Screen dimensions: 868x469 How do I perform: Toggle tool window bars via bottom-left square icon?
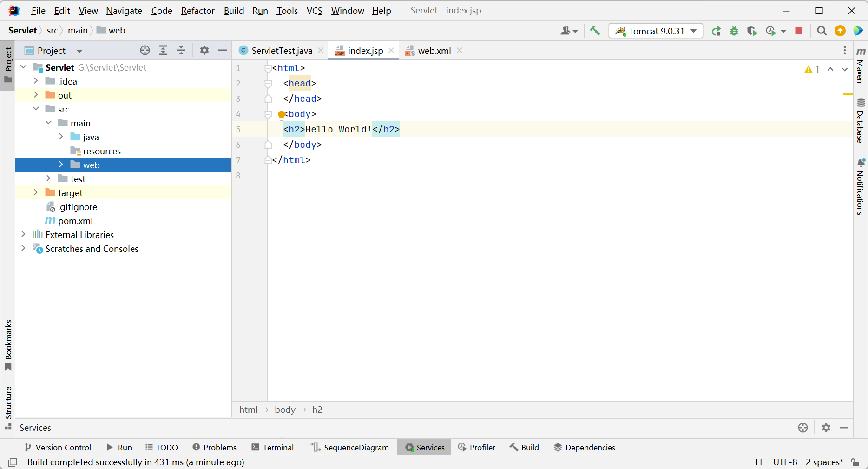(13, 462)
